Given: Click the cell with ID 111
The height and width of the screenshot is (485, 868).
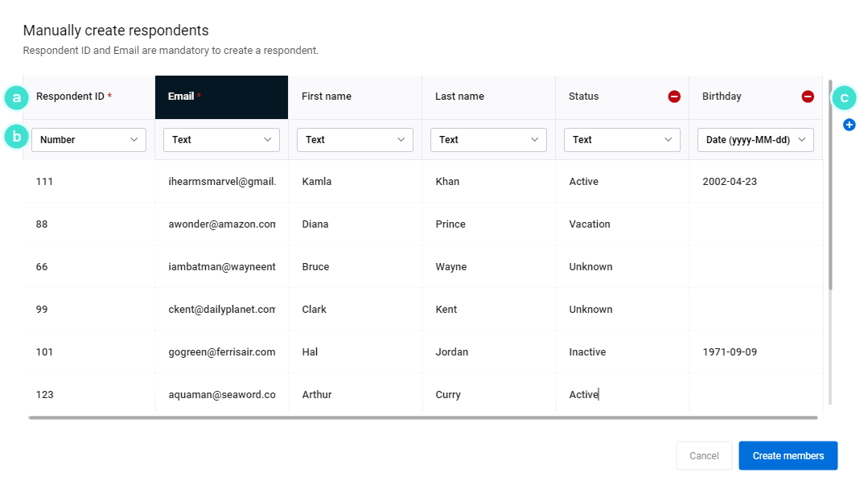Looking at the screenshot, I should pyautogui.click(x=88, y=181).
